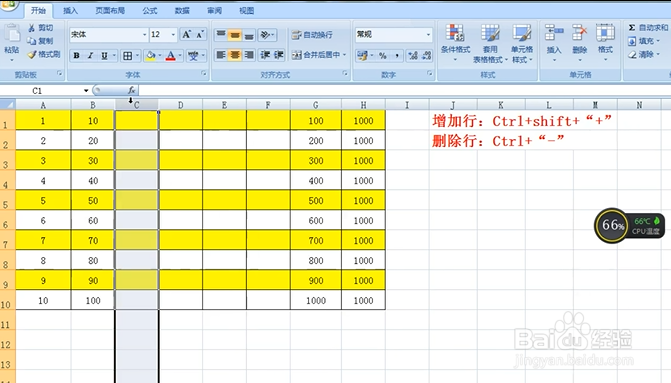671x383 pixels.
Task: Toggle bottom vertical alignment
Action: click(x=249, y=35)
